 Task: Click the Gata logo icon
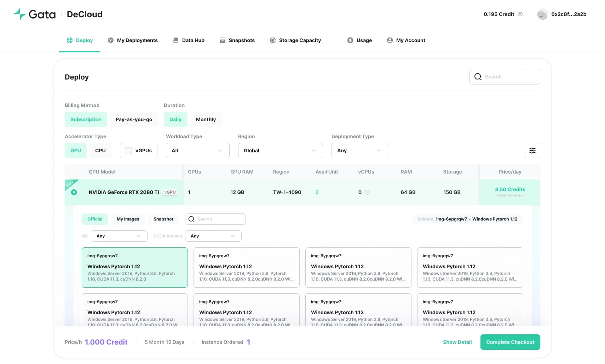pos(20,14)
